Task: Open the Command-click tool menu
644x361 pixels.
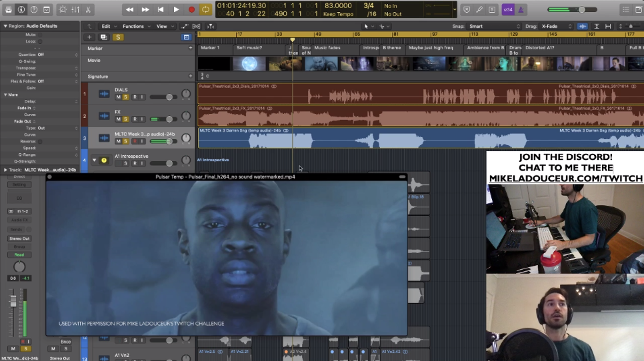Action: pyautogui.click(x=385, y=26)
